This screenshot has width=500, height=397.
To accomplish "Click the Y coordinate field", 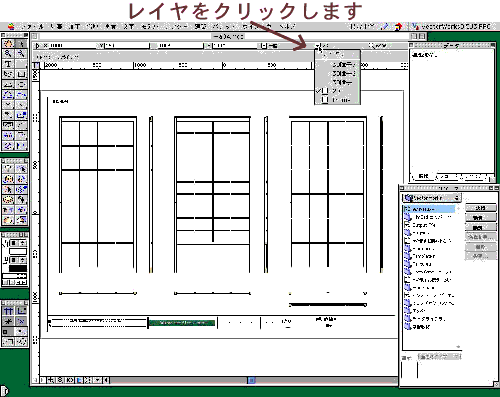I will pos(126,46).
